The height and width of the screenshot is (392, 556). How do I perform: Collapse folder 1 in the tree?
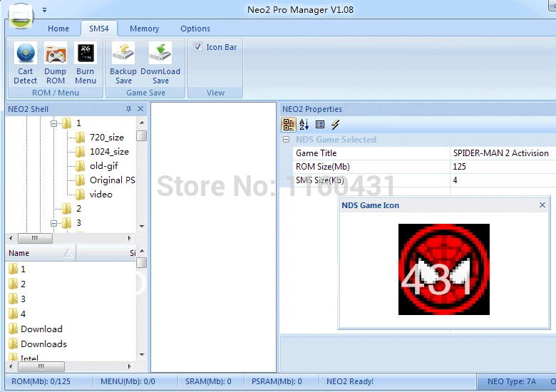click(54, 123)
